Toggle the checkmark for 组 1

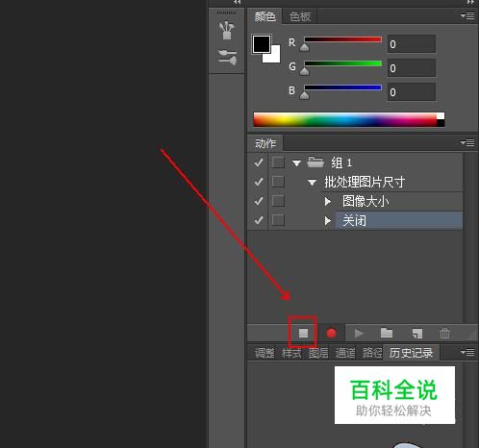259,162
